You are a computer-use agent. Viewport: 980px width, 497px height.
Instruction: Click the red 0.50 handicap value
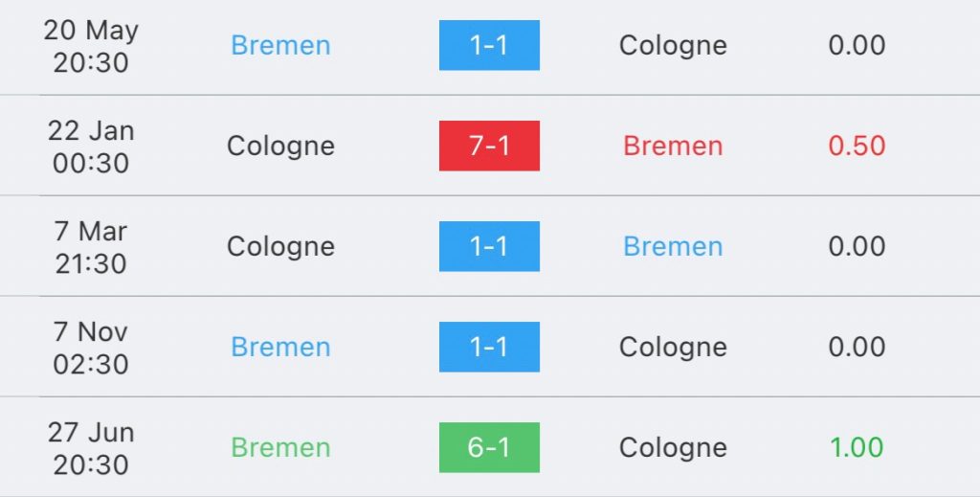pos(857,146)
